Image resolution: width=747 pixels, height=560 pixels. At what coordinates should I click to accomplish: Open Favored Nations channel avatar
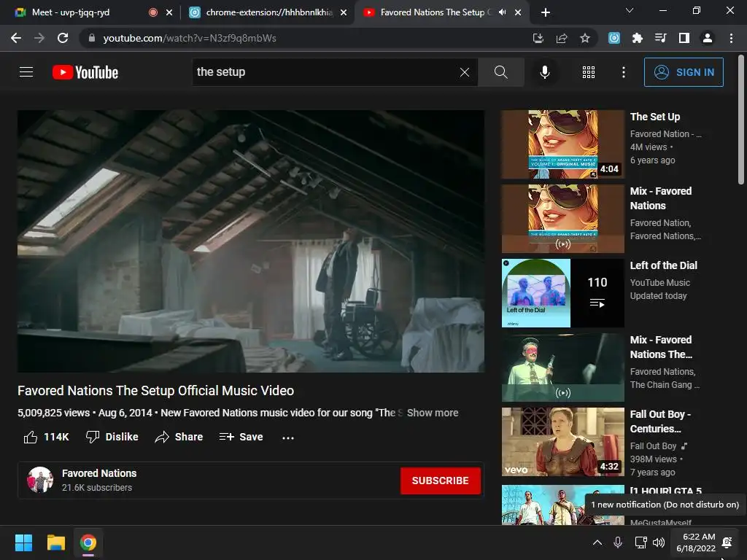pyautogui.click(x=40, y=480)
